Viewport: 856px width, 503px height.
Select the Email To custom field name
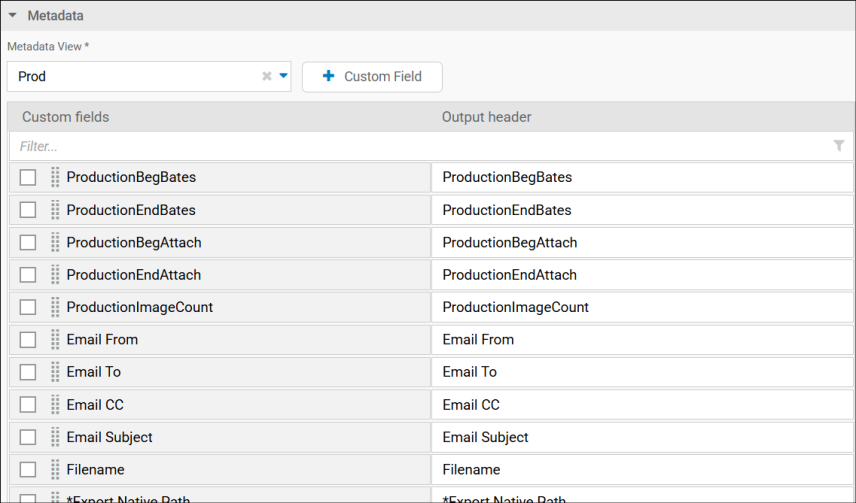pyautogui.click(x=93, y=372)
